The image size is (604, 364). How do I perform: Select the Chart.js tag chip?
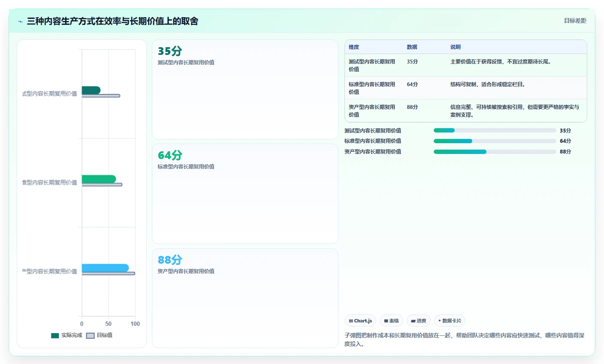(x=360, y=321)
